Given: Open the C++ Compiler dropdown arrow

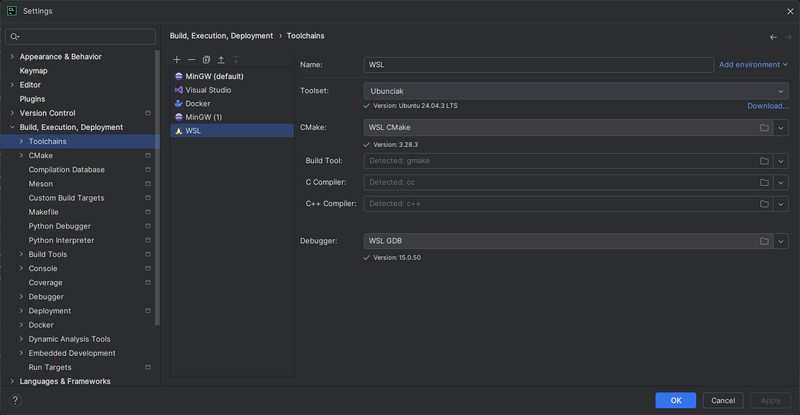Looking at the screenshot, I should click(x=781, y=204).
